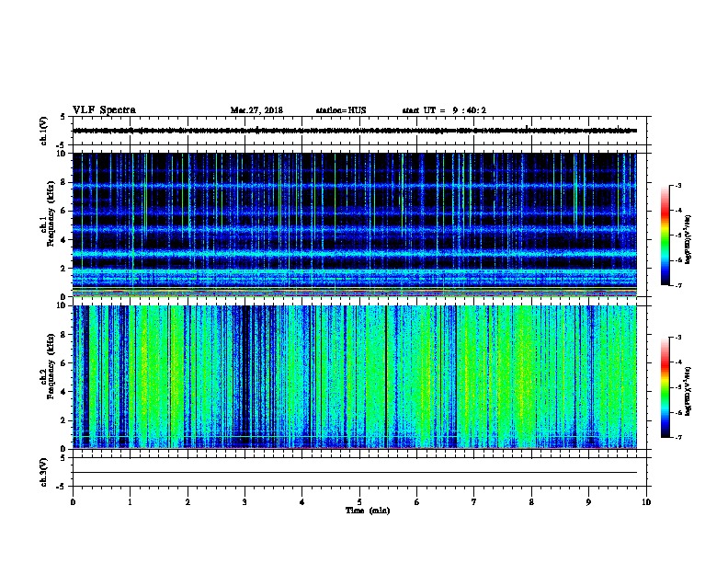
Task: Click the '2' kHz tick on ch.2 frequency axis
Action: pos(63,420)
